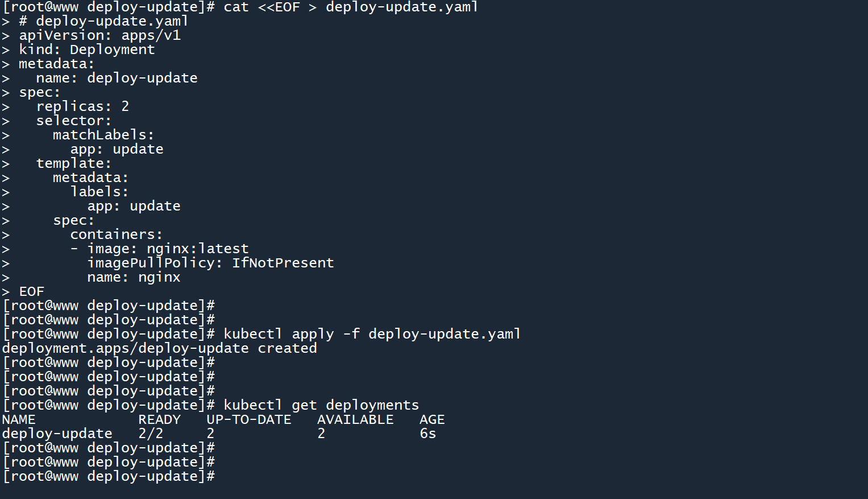Click the standalone EOF terminator line

(31, 291)
